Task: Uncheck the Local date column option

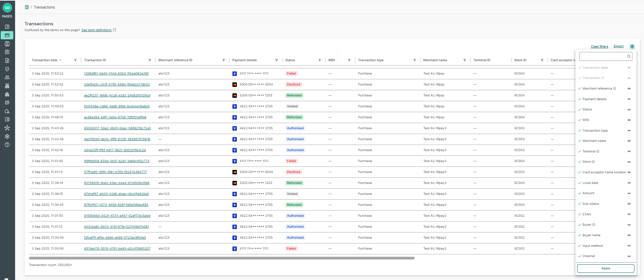Action: coord(580,183)
